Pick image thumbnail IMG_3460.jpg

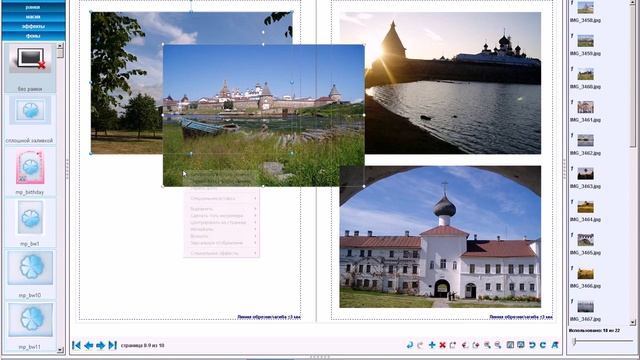coord(585,74)
